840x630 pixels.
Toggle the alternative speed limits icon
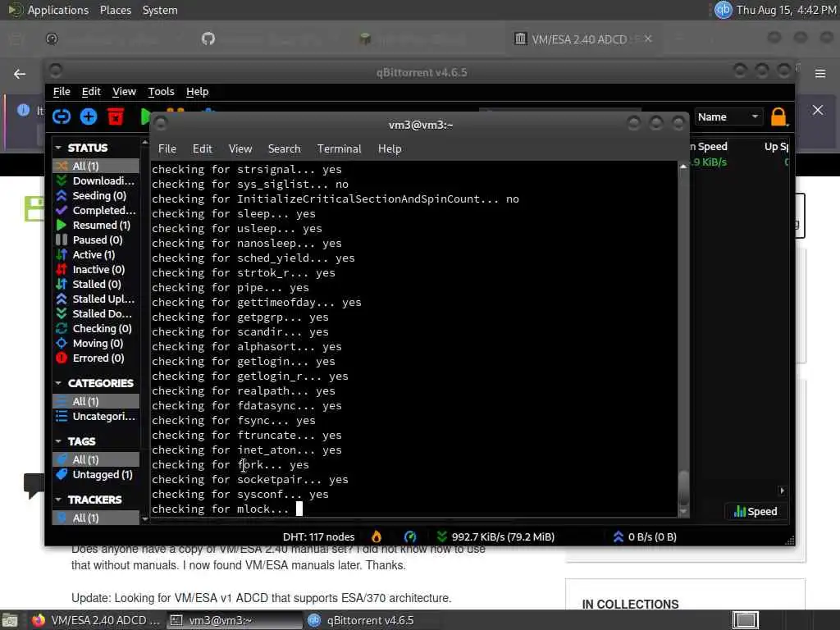point(410,536)
